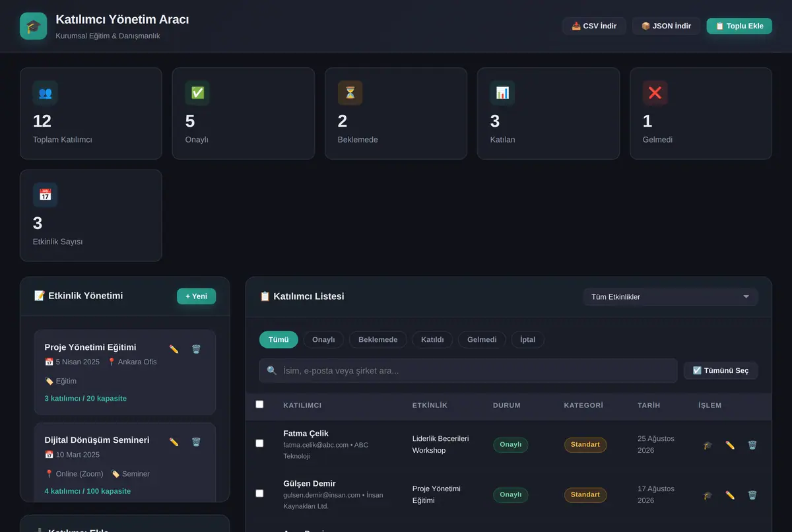Viewport: 792px width, 532px height.
Task: Click the Toplam Katılımcı people icon
Action: click(46, 93)
